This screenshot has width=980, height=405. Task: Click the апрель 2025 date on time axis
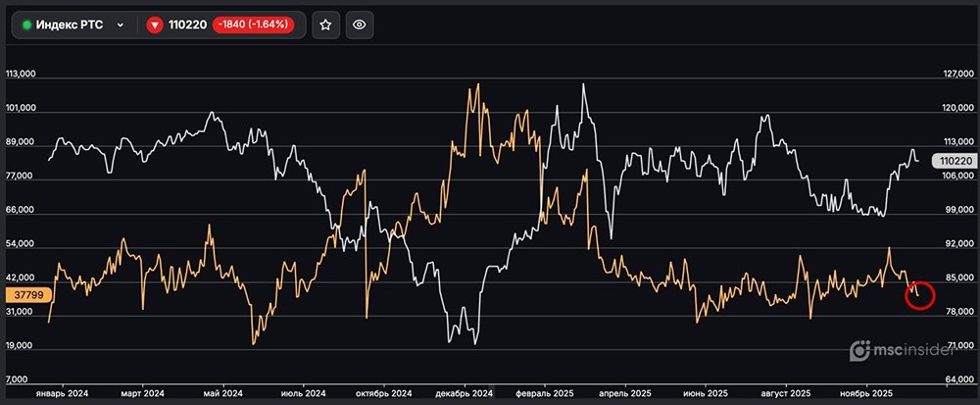(625, 392)
